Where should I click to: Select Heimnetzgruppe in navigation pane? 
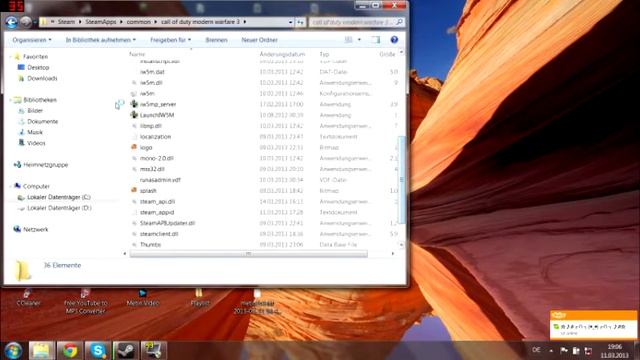pos(45,165)
